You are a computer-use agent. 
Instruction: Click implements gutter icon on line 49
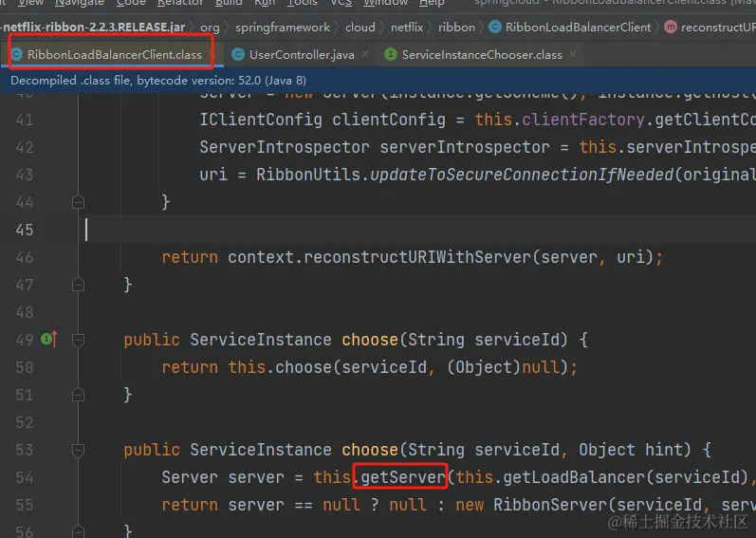coord(48,339)
